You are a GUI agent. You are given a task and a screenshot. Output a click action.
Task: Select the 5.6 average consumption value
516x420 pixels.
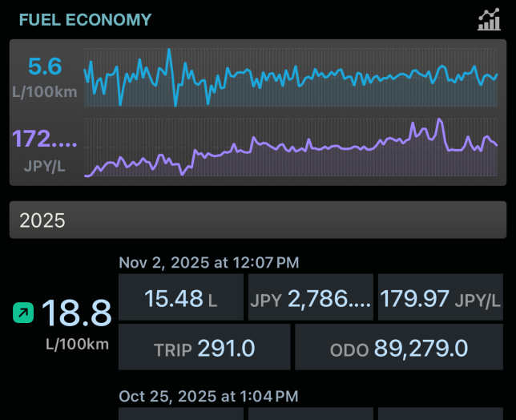click(45, 67)
